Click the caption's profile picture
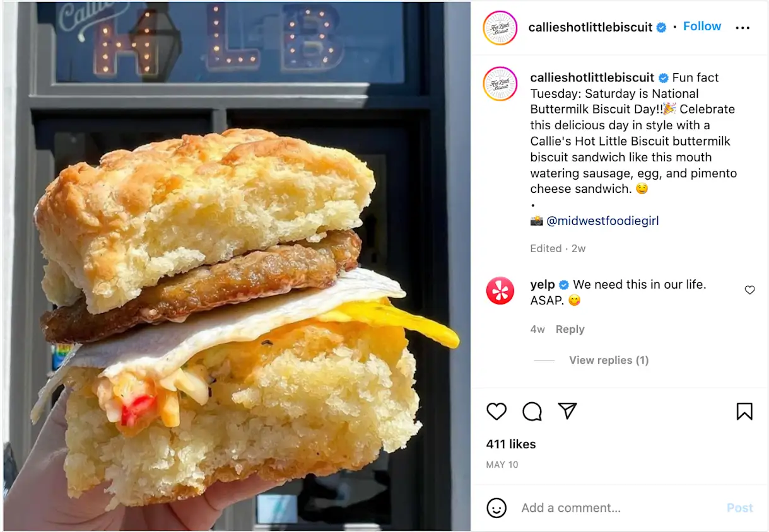This screenshot has height=532, width=769. 500,84
